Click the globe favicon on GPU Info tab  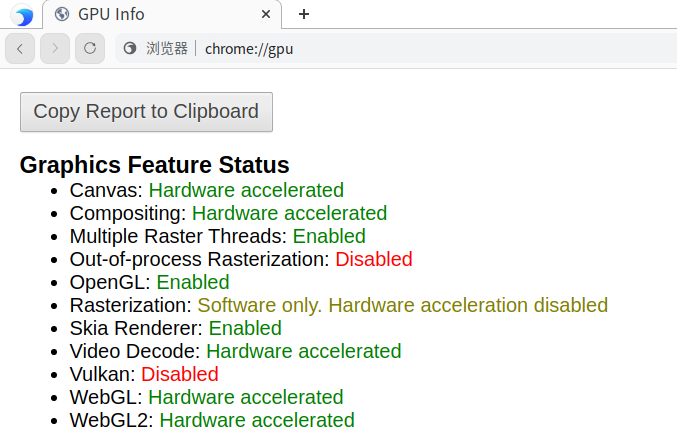[x=62, y=14]
